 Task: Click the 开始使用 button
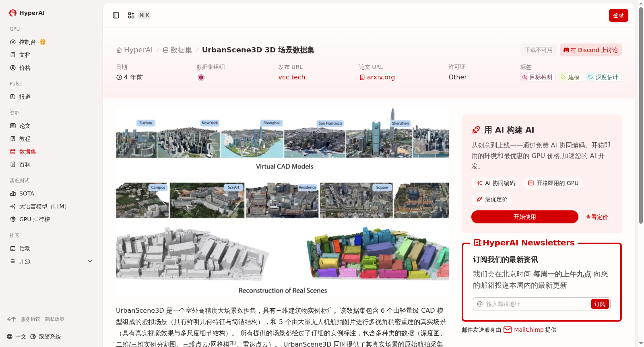tap(525, 217)
